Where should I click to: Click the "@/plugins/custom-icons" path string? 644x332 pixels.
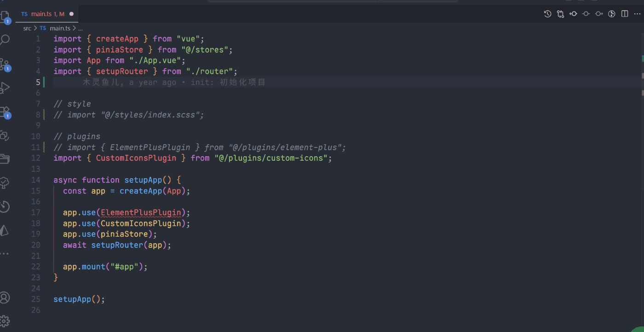tap(271, 158)
